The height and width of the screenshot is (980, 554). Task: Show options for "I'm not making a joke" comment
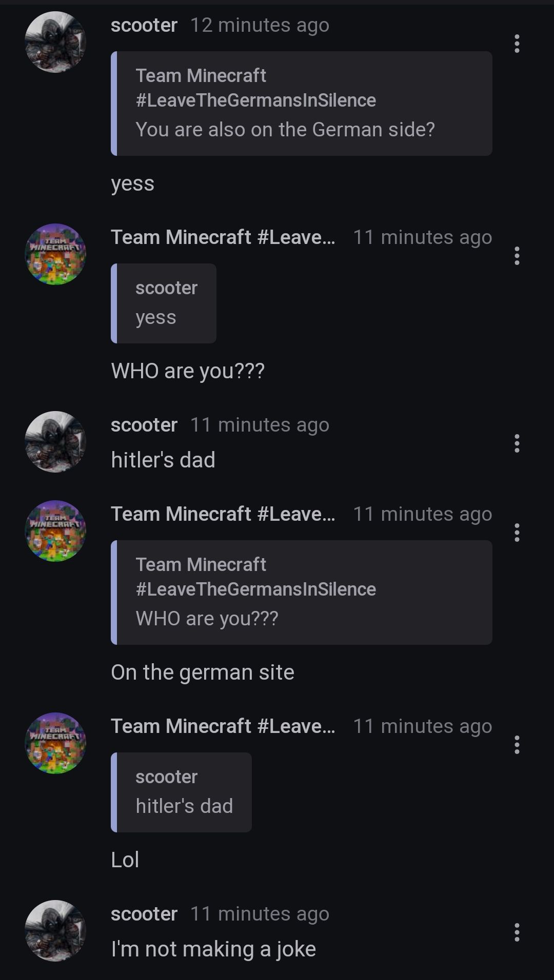517,932
